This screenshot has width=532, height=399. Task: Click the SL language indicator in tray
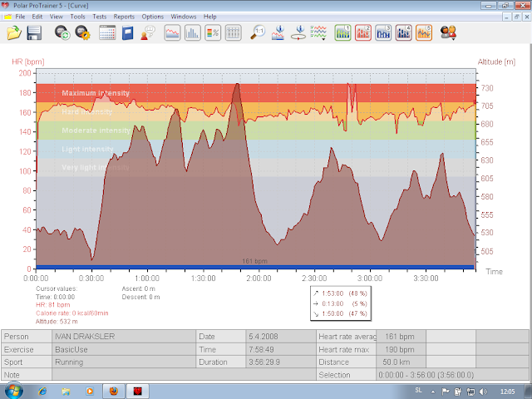click(419, 391)
